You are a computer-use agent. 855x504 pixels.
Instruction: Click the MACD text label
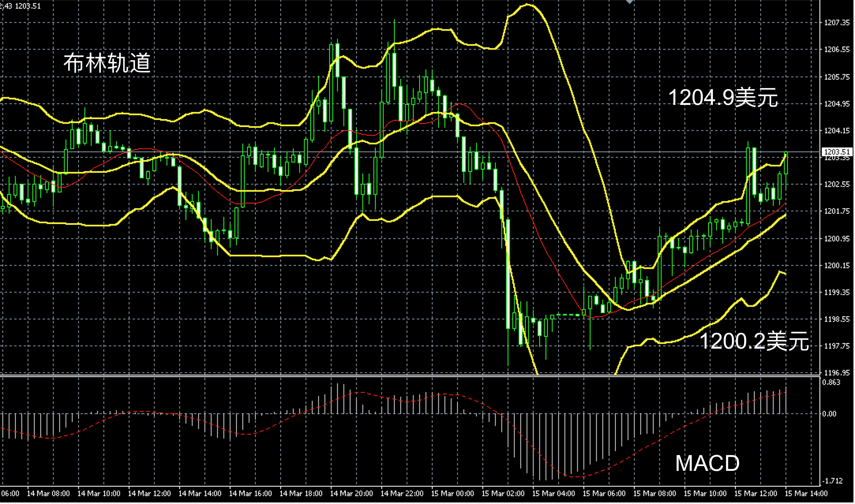707,463
